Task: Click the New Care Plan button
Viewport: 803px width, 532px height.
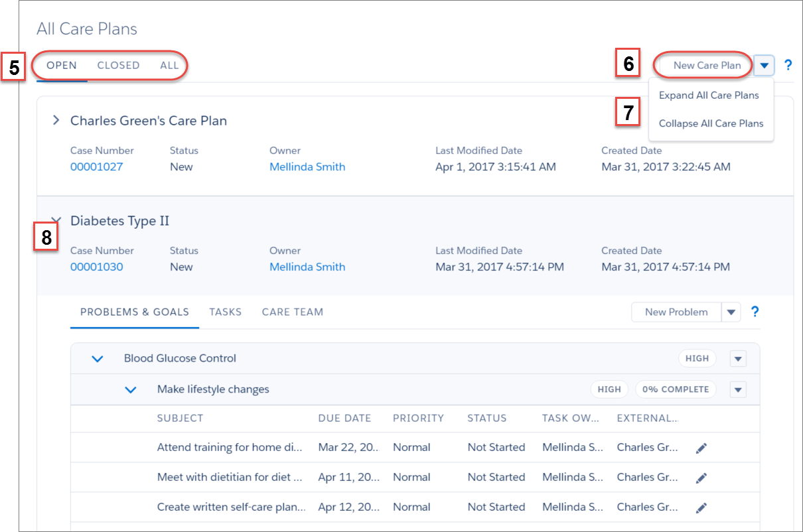Action: click(x=703, y=65)
